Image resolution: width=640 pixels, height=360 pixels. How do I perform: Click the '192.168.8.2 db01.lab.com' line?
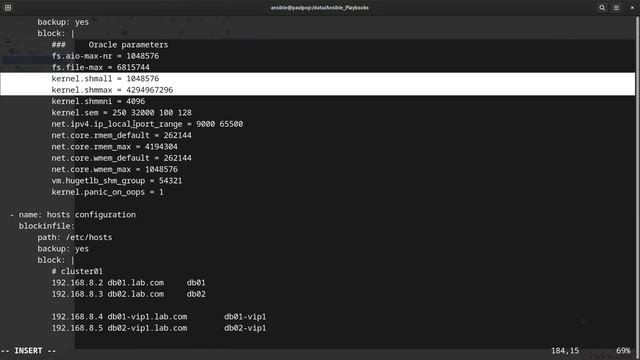coord(129,283)
